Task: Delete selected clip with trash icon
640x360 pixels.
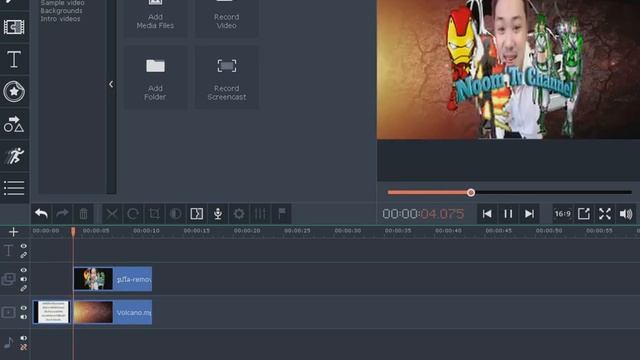Action: (84, 214)
